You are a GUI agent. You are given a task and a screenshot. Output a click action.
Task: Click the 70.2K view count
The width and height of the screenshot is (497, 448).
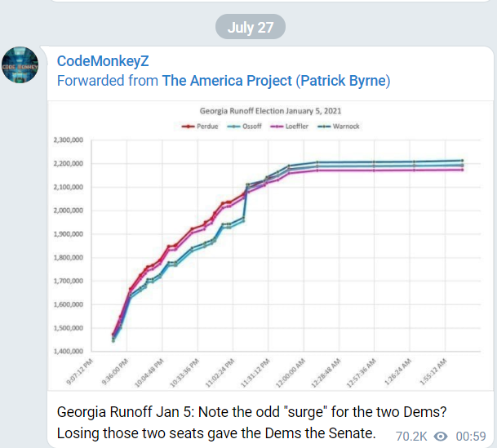[411, 437]
